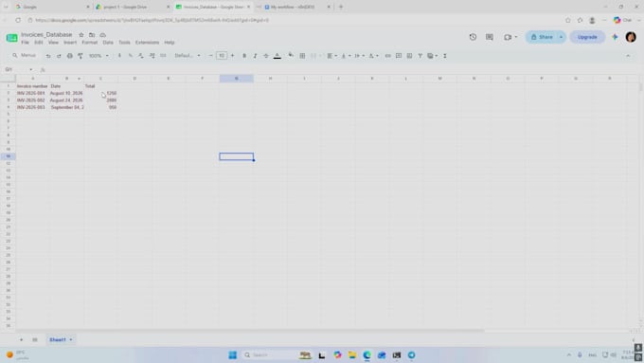Viewport: 644px width, 363px height.
Task: Increase decimal places icon
Action: 152,56
